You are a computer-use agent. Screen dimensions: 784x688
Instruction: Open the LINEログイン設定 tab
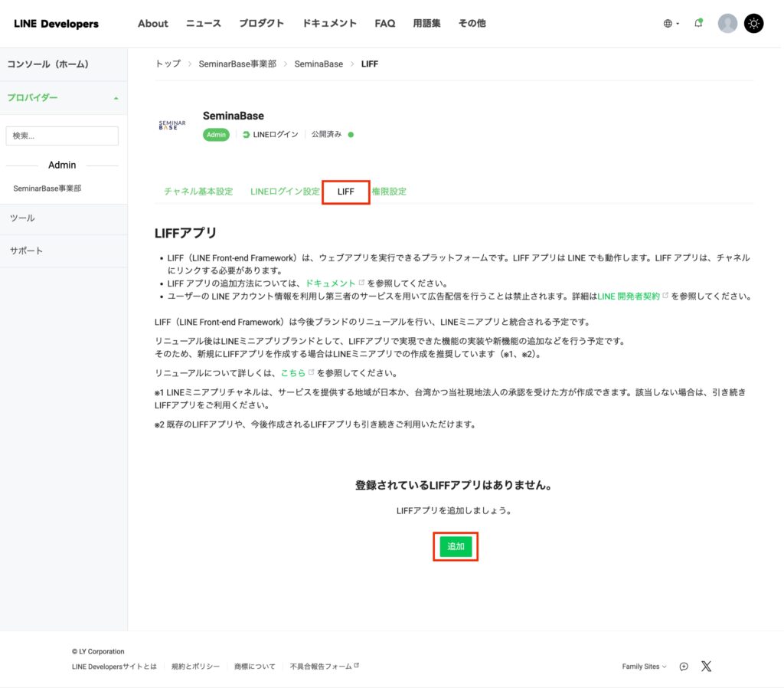[x=285, y=192]
